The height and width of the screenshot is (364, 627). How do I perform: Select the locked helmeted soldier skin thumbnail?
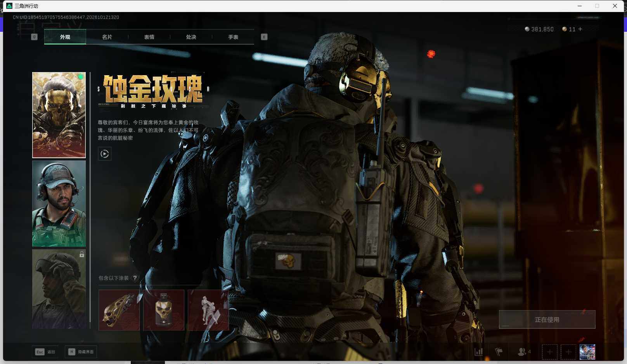click(59, 289)
